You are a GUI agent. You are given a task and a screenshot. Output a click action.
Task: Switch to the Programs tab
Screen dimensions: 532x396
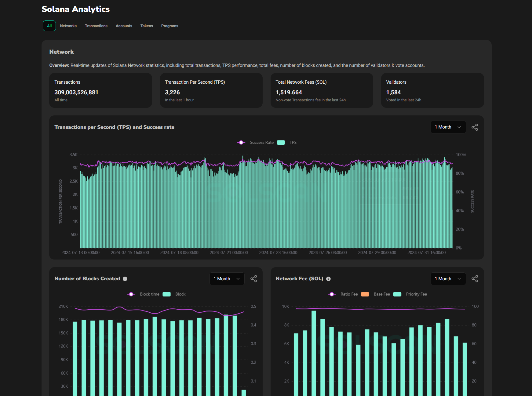(x=170, y=26)
